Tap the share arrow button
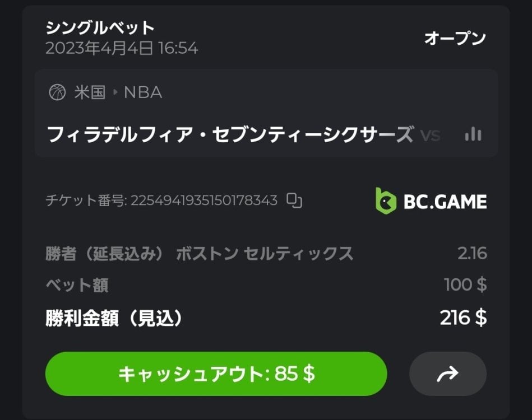532x420 pixels. click(447, 374)
